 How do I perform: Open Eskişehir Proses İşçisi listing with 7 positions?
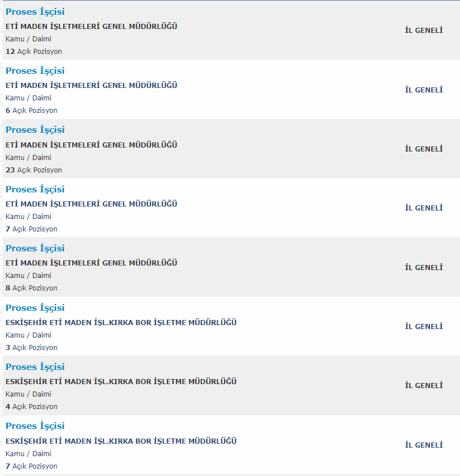pyautogui.click(x=35, y=426)
